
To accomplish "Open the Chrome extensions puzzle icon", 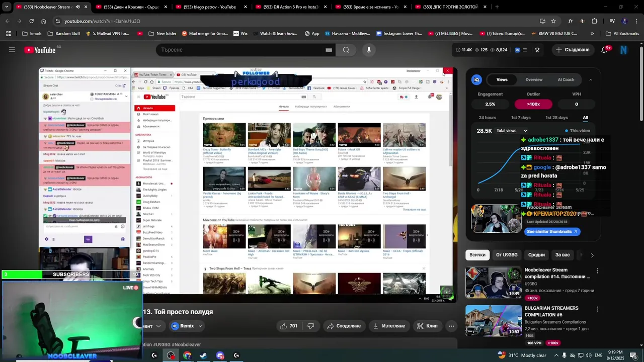I will click(595, 21).
